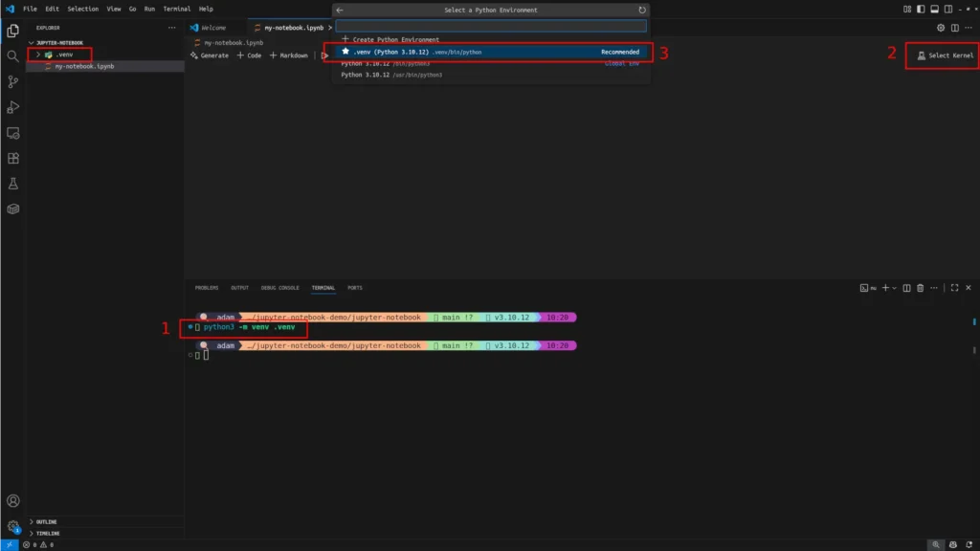Open editor More Actions ellipsis
The height and width of the screenshot is (551, 980).
tap(969, 28)
